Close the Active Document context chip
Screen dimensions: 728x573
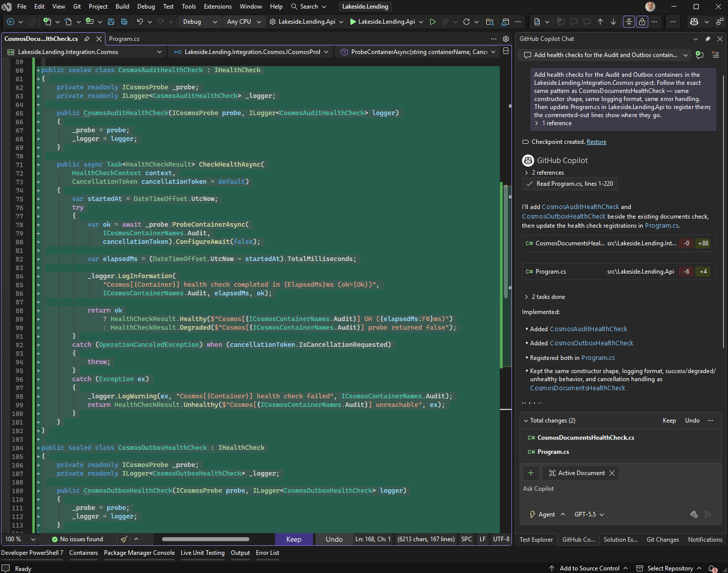pyautogui.click(x=612, y=473)
